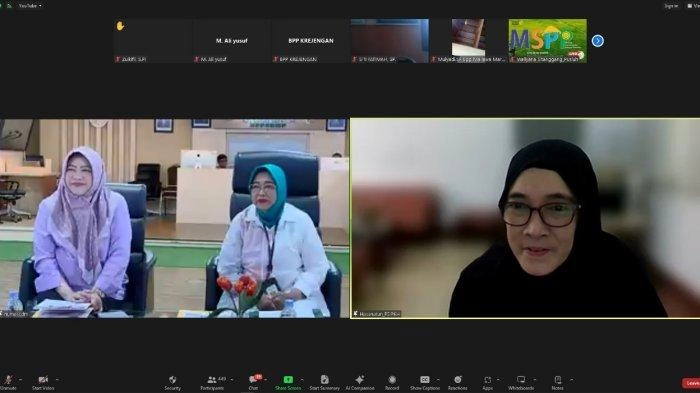Screen dimensions: 700x393
Task: Click the active speaker video with black hijab
Action: pos(525,218)
